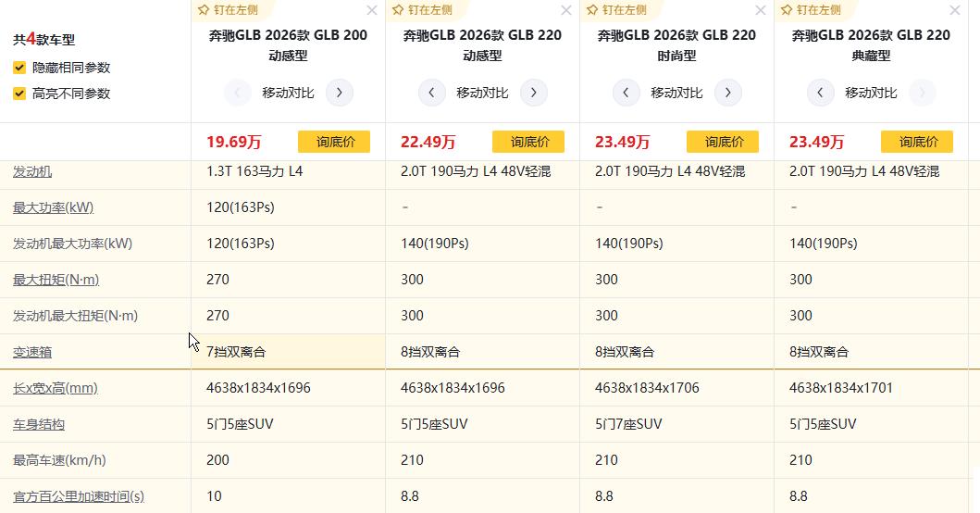980x513 pixels.
Task: Select the 22.49万 price text
Action: coord(428,142)
